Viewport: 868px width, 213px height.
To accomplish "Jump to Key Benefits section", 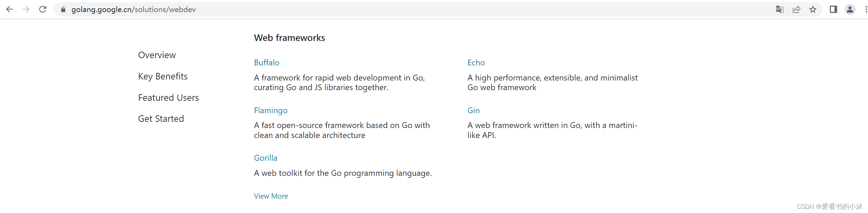I will click(x=163, y=76).
